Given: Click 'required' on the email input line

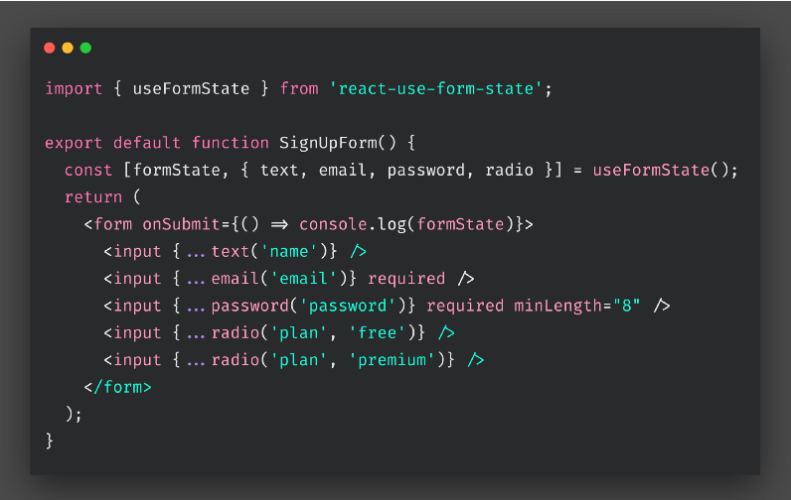Looking at the screenshot, I should [407, 279].
